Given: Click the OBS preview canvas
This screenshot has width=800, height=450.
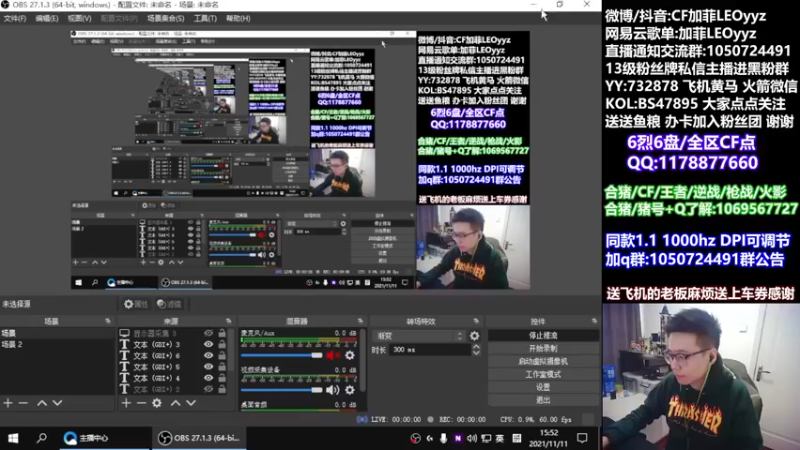Looking at the screenshot, I should pyautogui.click(x=300, y=160).
